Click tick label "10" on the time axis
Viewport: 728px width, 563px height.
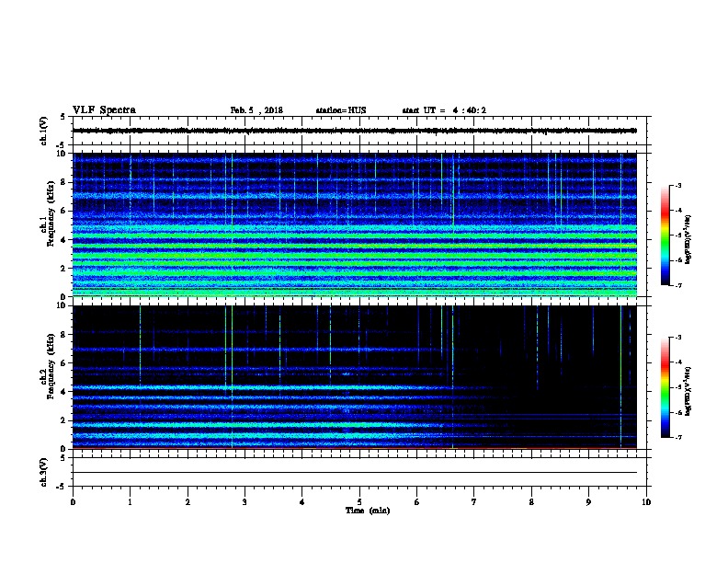pos(646,502)
